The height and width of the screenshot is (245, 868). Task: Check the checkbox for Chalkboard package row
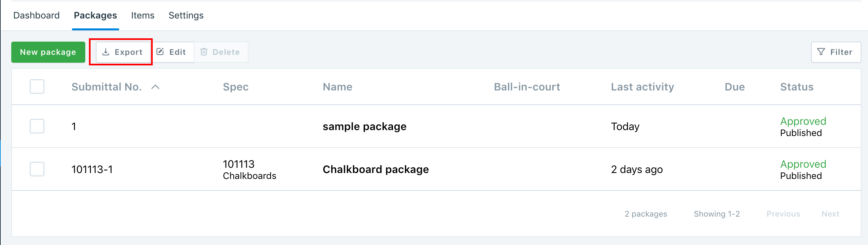[x=37, y=169]
